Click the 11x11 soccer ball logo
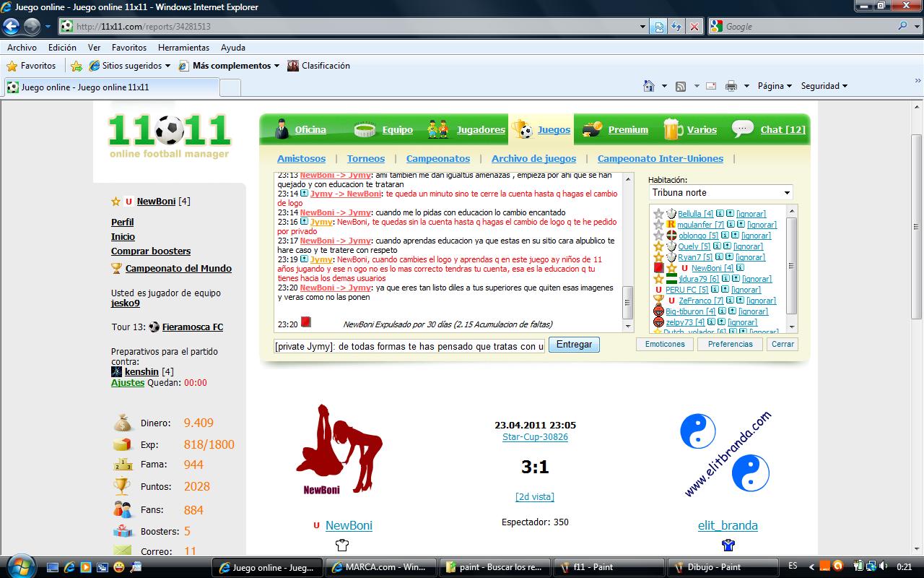The image size is (924, 578). (170, 131)
